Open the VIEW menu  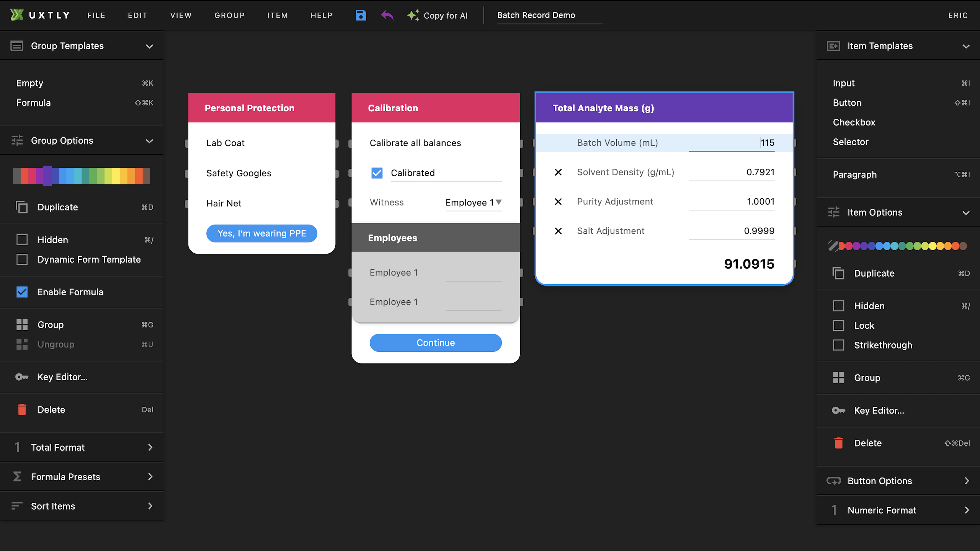pyautogui.click(x=181, y=15)
